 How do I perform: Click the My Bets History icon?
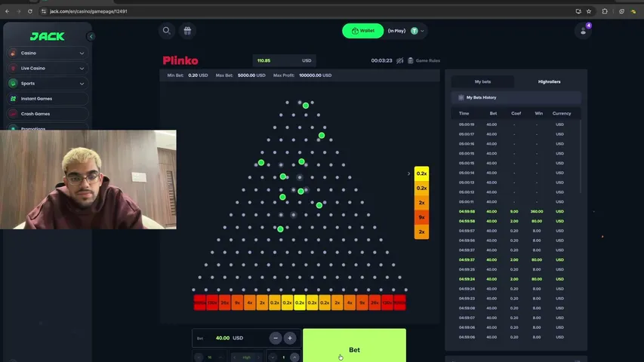[x=461, y=98]
